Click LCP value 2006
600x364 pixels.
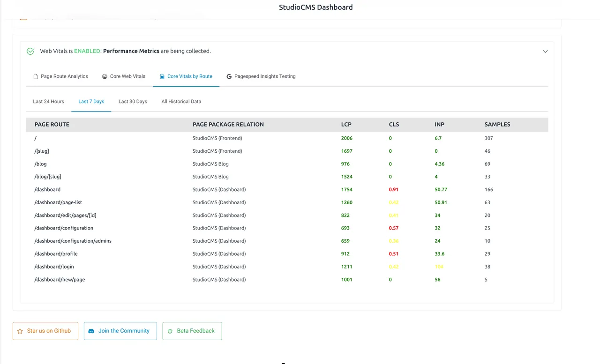(x=347, y=138)
